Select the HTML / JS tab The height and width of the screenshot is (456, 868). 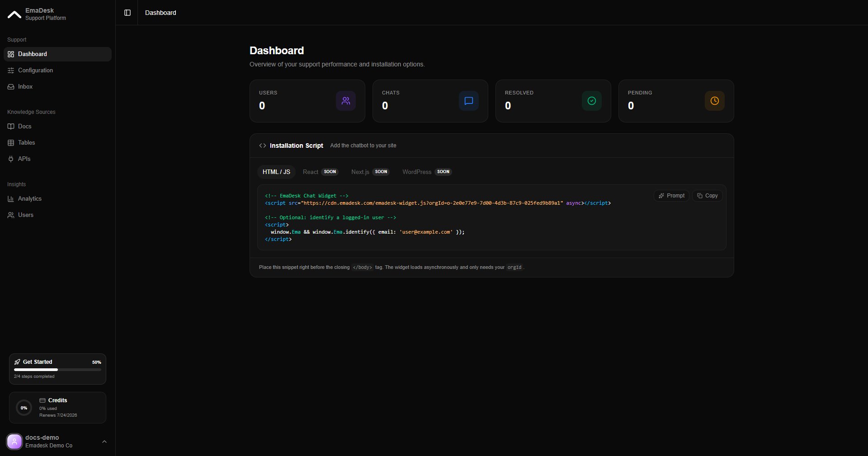276,172
